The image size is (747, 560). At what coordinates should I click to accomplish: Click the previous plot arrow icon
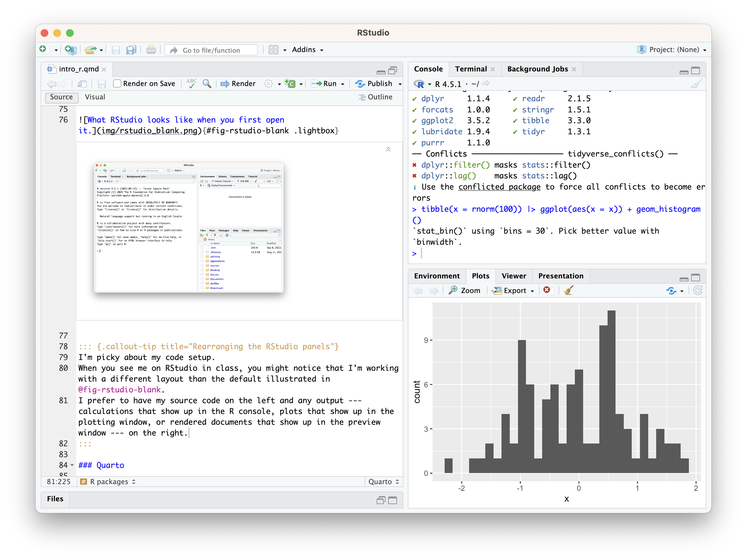point(418,290)
